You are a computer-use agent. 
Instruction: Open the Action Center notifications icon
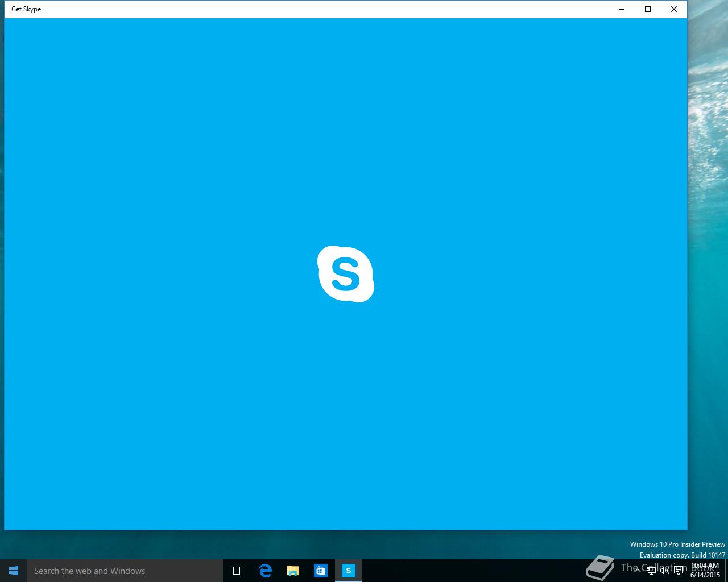point(678,571)
